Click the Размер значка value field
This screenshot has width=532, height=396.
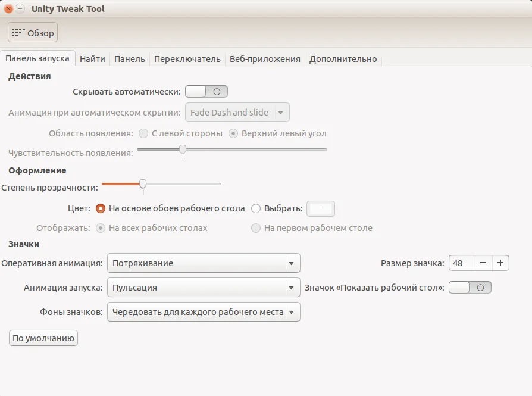coord(462,263)
